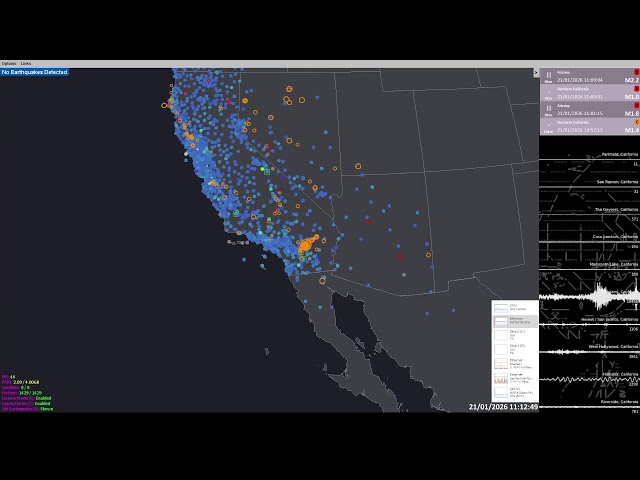The image size is (640, 480).
Task: Click gray station dot in southern Arizona
Action: click(404, 275)
